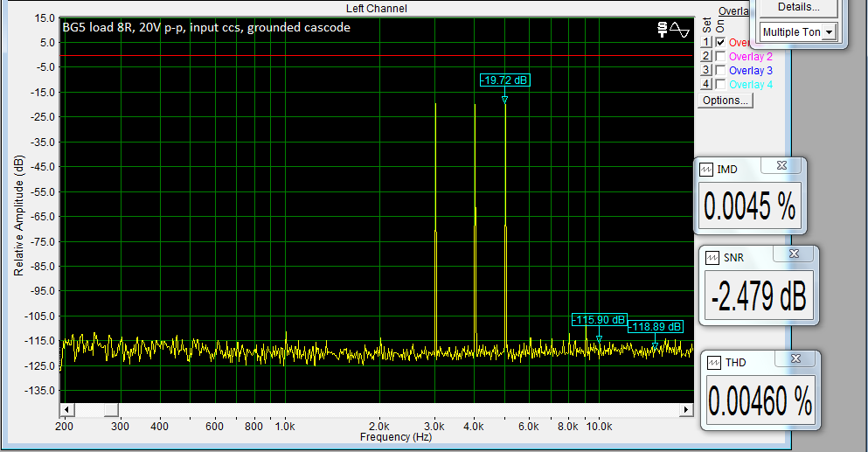Set overlay slot 3
Viewport: 868px width, 452px height.
[x=705, y=70]
